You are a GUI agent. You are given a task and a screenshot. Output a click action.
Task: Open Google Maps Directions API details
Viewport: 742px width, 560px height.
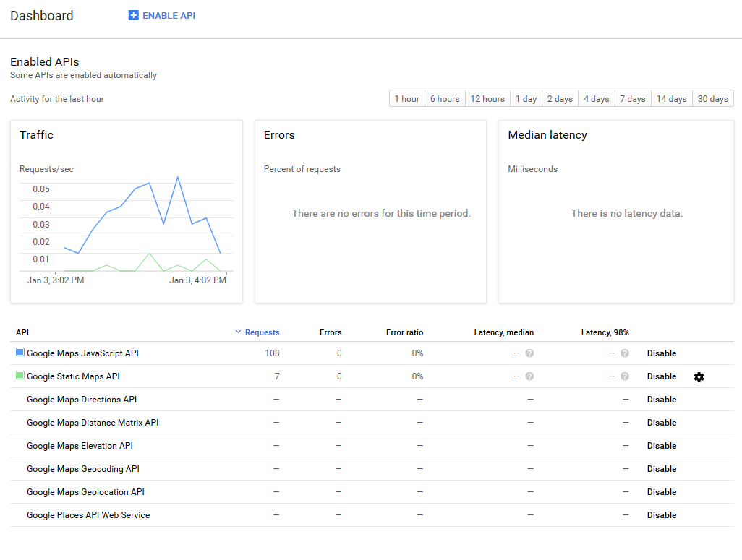point(82,400)
